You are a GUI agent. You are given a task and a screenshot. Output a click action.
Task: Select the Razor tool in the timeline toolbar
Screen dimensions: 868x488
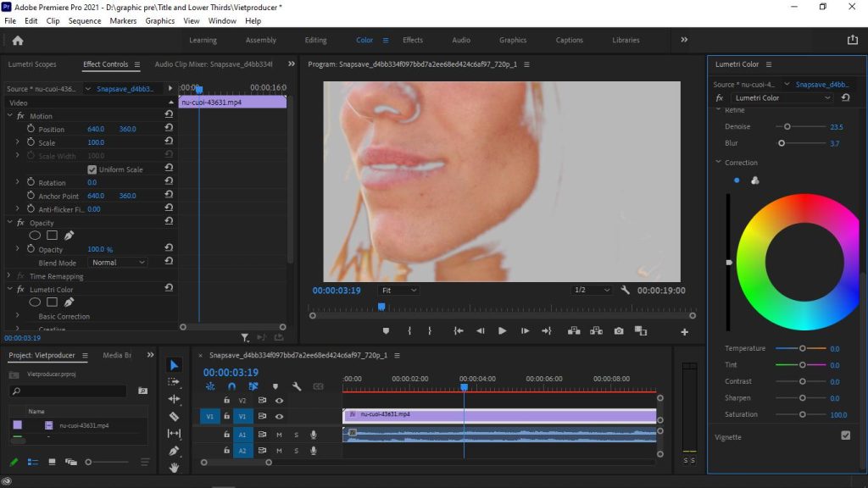175,415
